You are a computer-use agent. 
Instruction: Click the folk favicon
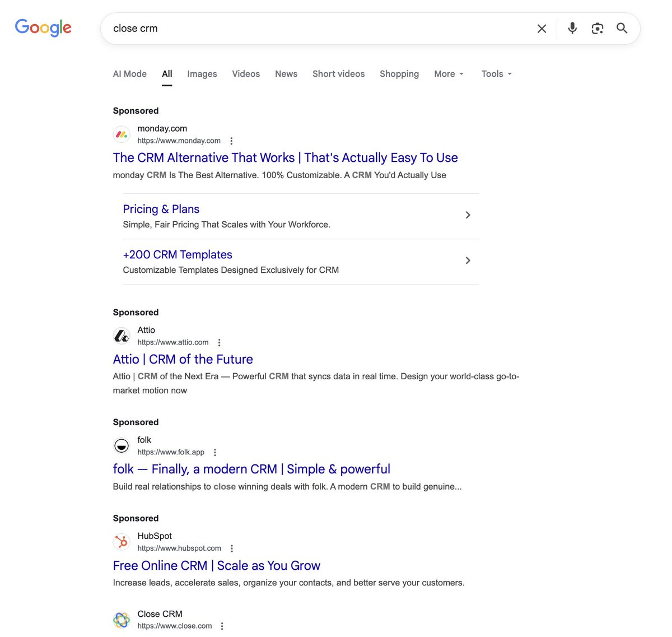[122, 446]
